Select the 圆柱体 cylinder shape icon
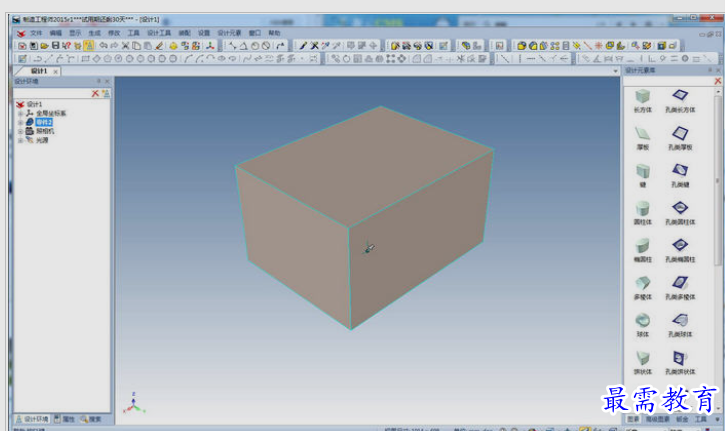This screenshot has width=725, height=431. [x=643, y=207]
